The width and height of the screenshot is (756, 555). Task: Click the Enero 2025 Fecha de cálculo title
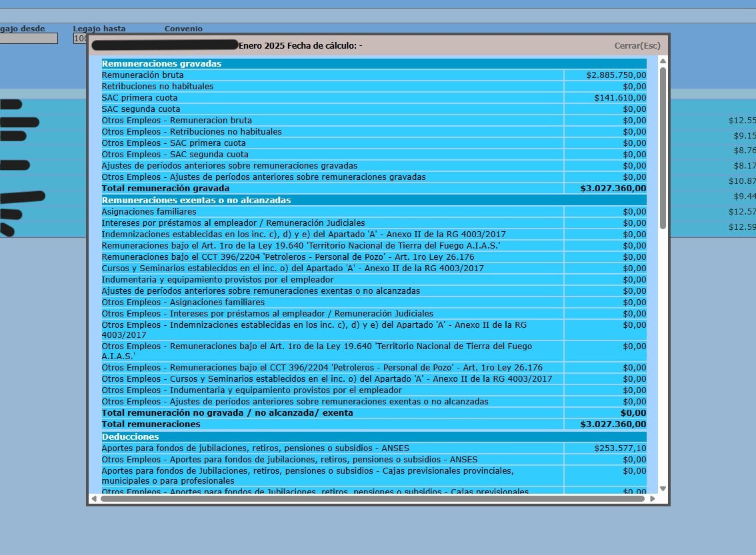click(x=301, y=46)
